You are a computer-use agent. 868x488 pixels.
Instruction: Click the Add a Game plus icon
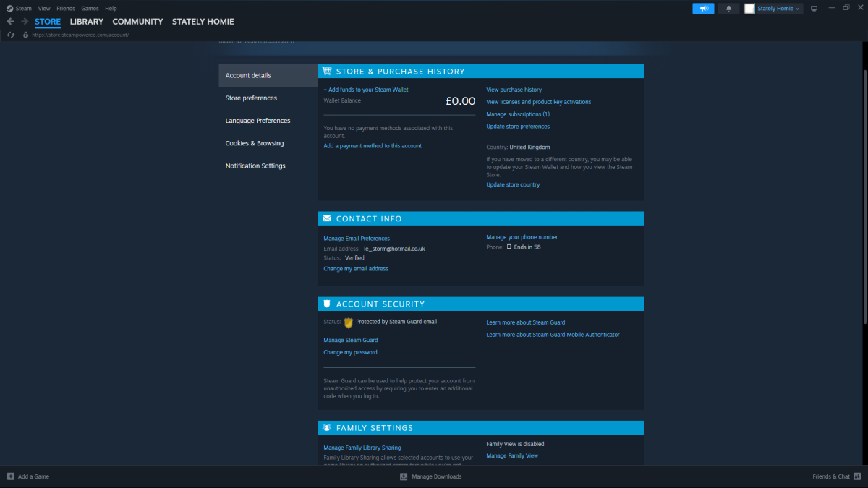(x=10, y=476)
